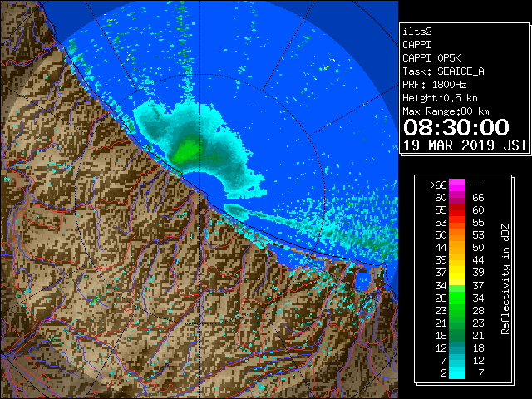Click the small elongated echo near the coast
Viewport: 532px width, 399px height.
pos(236,210)
